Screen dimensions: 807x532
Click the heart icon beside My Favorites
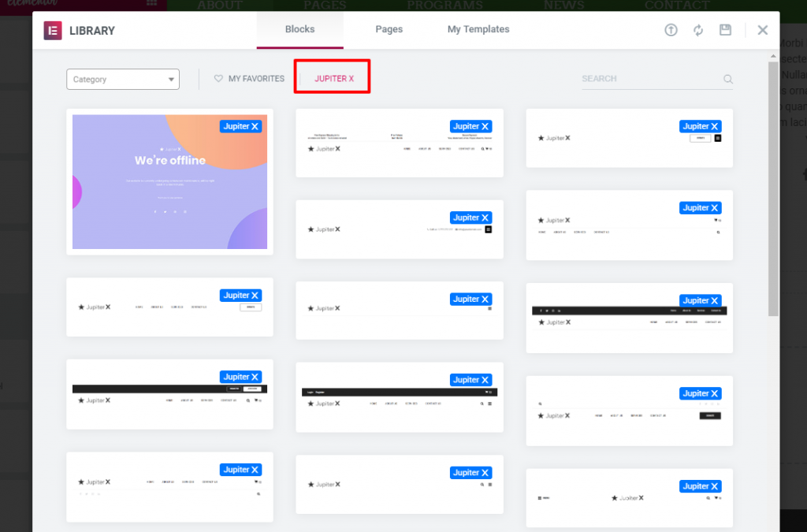(219, 79)
